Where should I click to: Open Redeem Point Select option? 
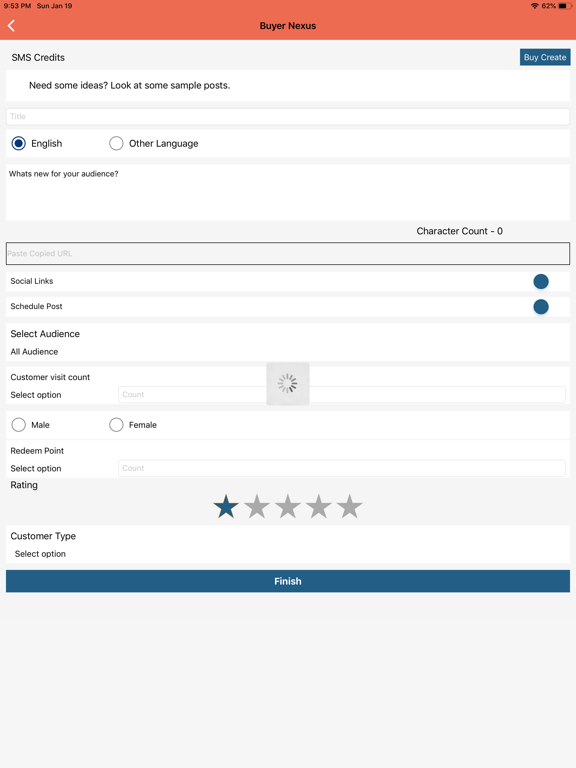36,468
